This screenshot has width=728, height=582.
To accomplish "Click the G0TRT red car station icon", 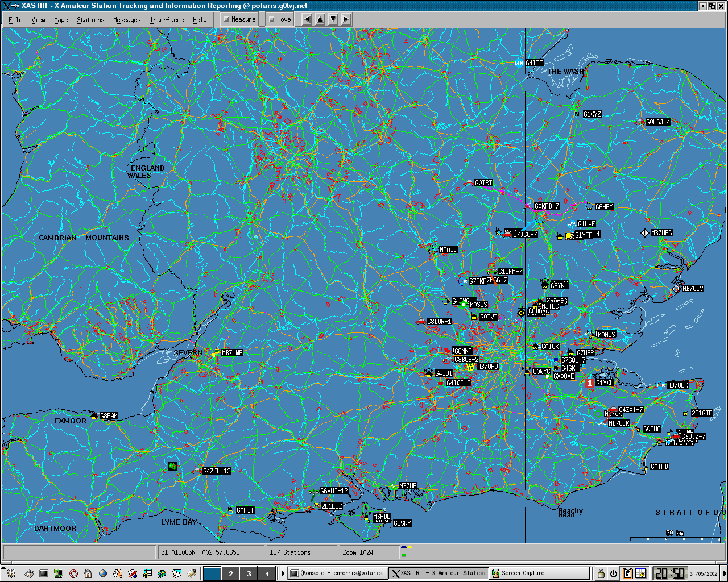I will (x=469, y=183).
